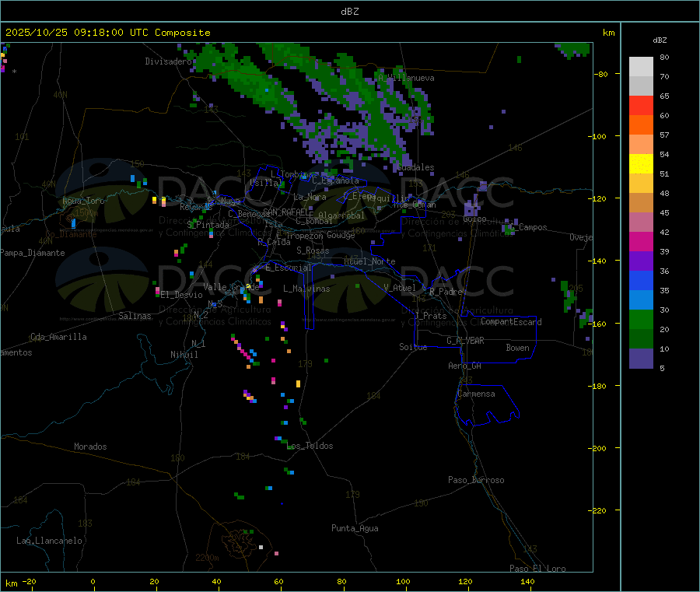This screenshot has height=592, width=700.
Task: Click the Goico place label
Action: 474,219
